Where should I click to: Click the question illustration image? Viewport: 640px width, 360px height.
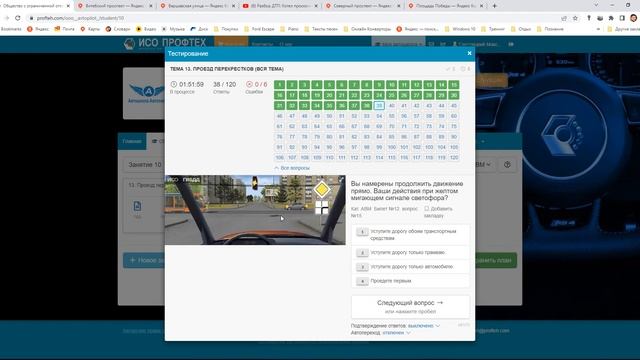point(255,210)
